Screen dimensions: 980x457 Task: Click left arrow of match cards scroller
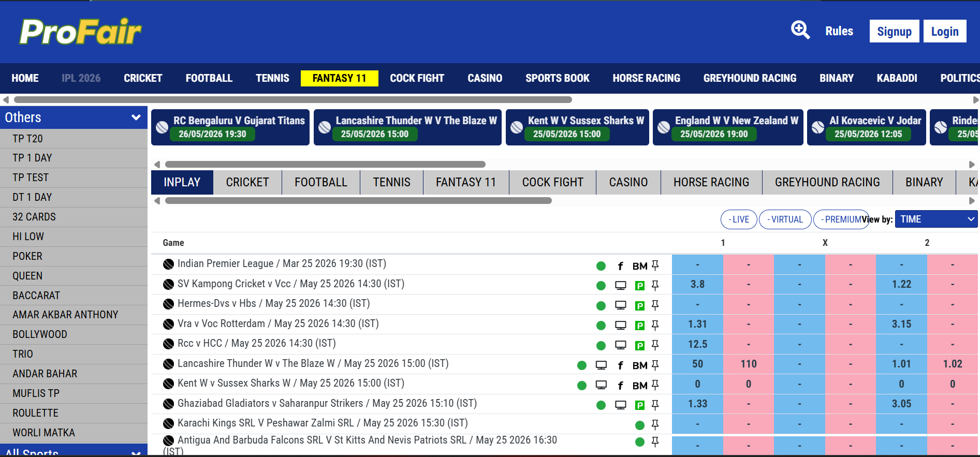click(x=157, y=165)
